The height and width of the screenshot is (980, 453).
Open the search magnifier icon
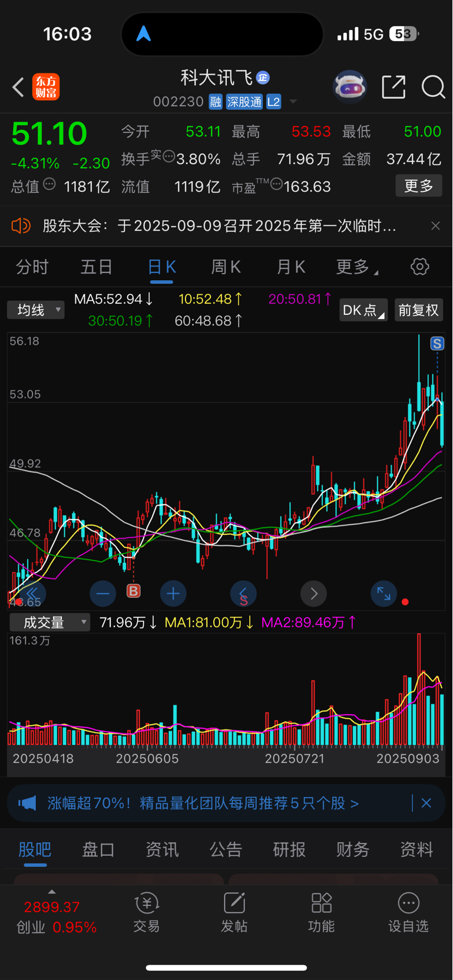(433, 87)
